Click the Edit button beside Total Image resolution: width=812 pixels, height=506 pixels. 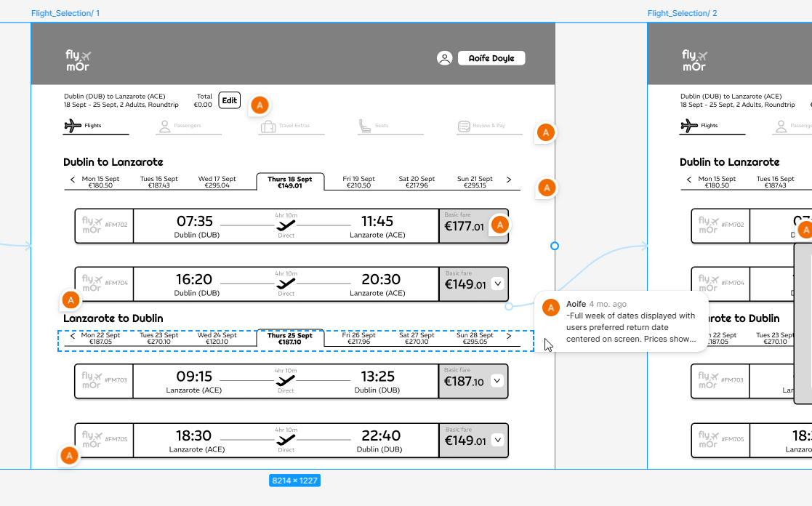point(230,100)
